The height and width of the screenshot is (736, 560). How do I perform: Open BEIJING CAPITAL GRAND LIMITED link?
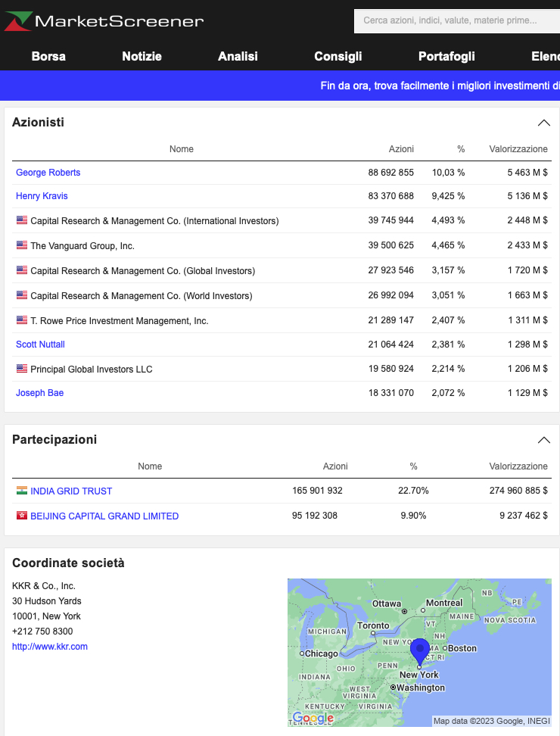(x=104, y=516)
